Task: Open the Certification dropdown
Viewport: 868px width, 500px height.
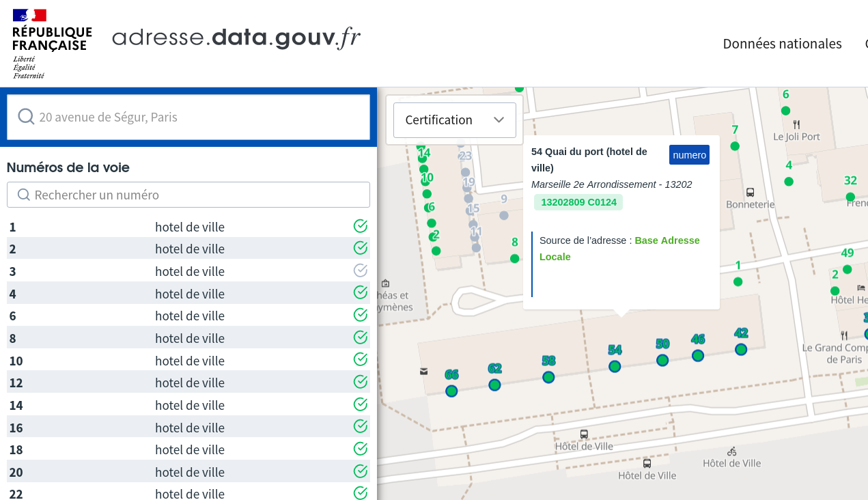Action: (455, 120)
